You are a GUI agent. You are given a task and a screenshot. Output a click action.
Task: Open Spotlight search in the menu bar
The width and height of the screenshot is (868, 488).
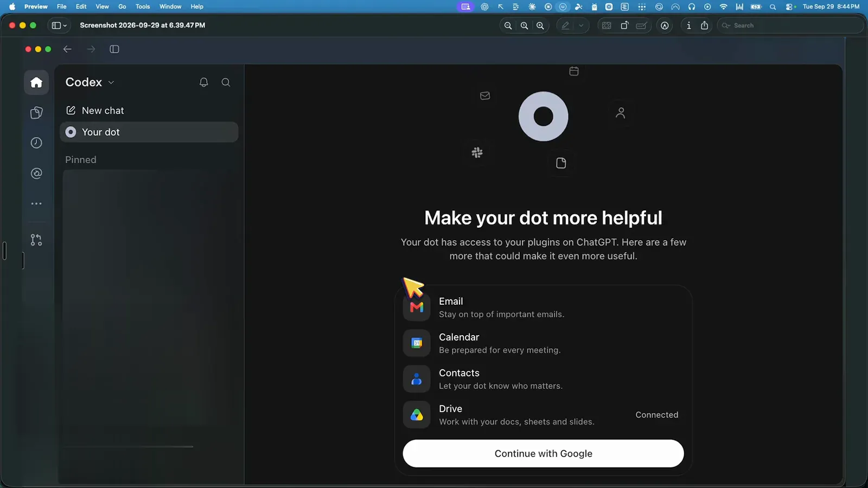pyautogui.click(x=773, y=7)
